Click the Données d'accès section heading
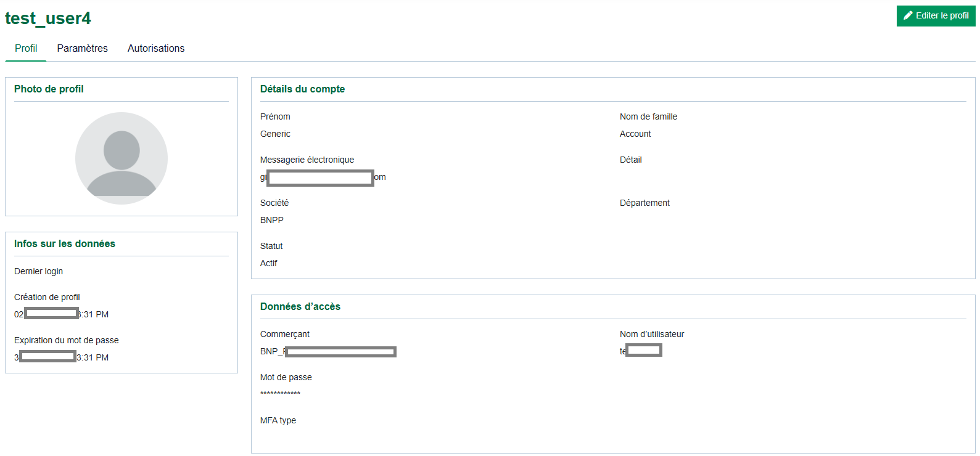 tap(300, 306)
